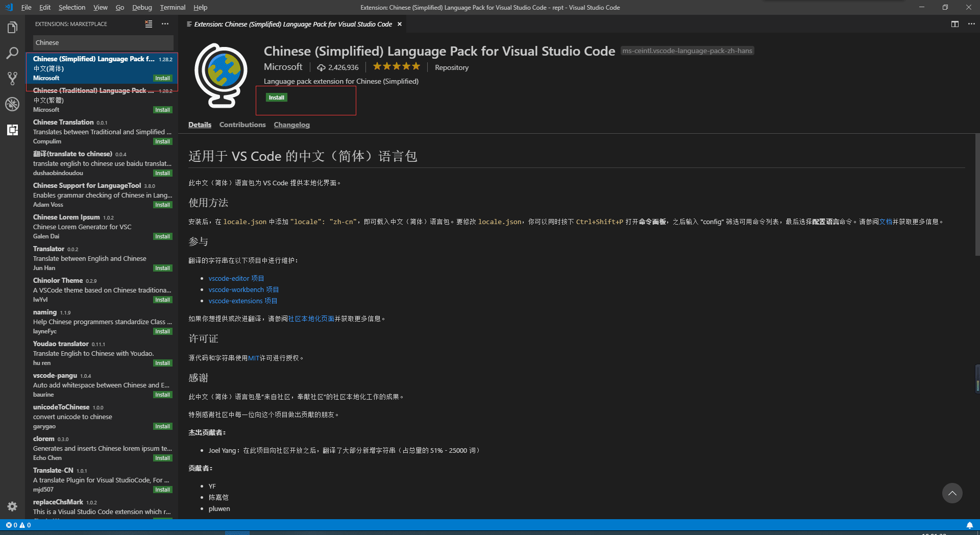Open the Explorer view in activity bar
Image resolution: width=980 pixels, height=535 pixels.
(12, 28)
